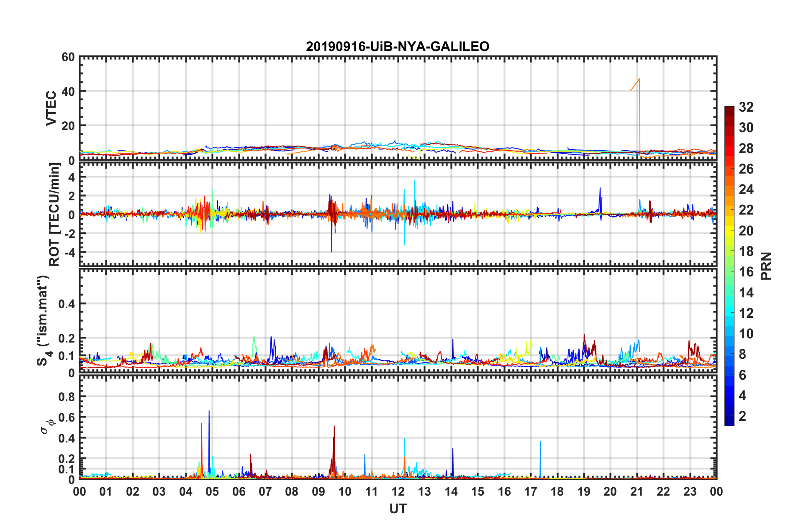
Task: Click the x-axis tick label 23
Action: (690, 491)
